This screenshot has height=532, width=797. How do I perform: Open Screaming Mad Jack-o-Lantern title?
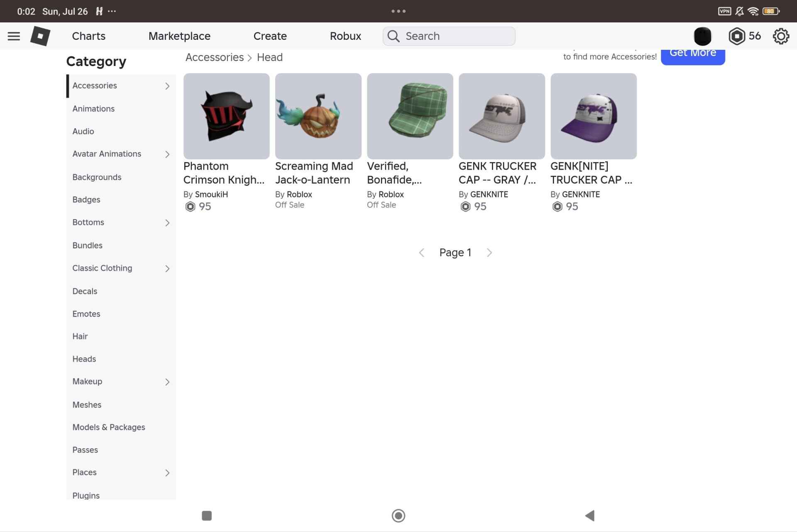pyautogui.click(x=314, y=173)
